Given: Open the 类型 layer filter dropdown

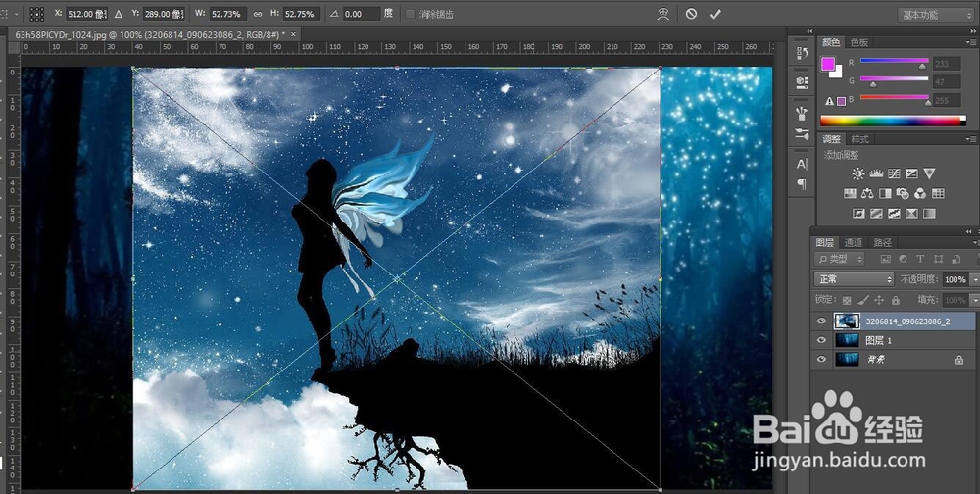Looking at the screenshot, I should pyautogui.click(x=840, y=259).
